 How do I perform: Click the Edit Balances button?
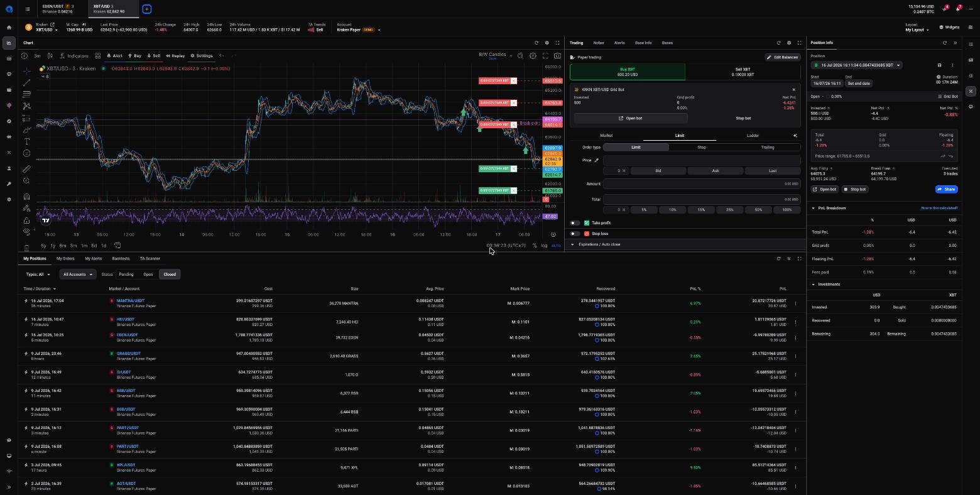coord(782,57)
